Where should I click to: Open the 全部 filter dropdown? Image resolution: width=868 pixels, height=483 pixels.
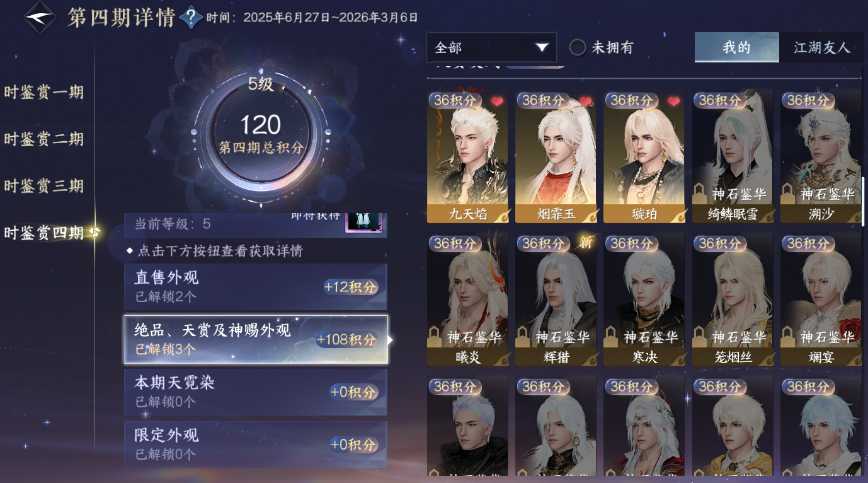coord(491,48)
